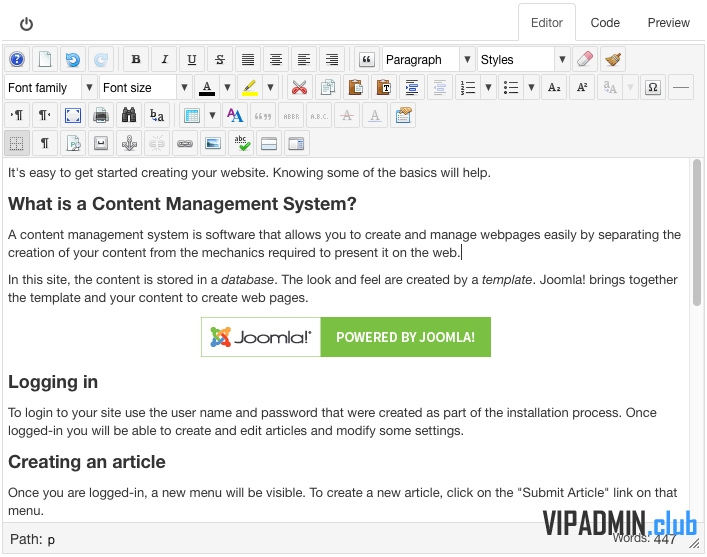The height and width of the screenshot is (557, 707).
Task: Apply Subscript formatting
Action: [554, 87]
